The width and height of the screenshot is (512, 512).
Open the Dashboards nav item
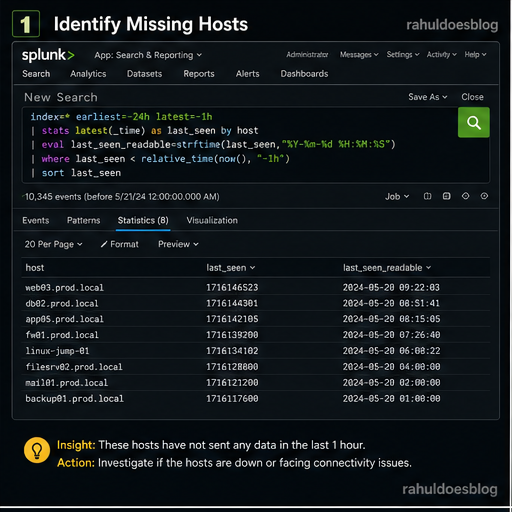304,74
